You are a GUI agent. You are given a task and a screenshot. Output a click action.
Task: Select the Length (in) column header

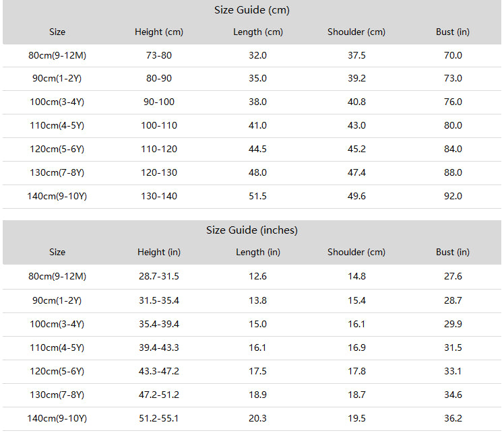(x=258, y=253)
